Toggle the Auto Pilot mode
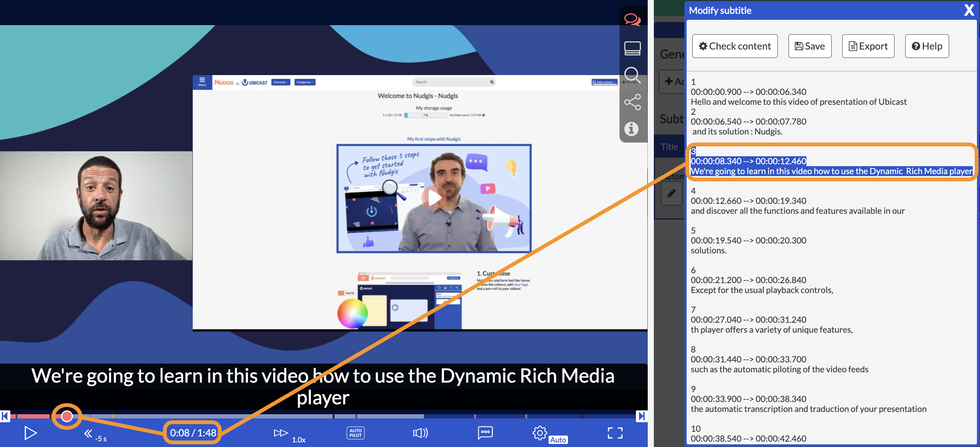The width and height of the screenshot is (980, 447). (x=355, y=433)
